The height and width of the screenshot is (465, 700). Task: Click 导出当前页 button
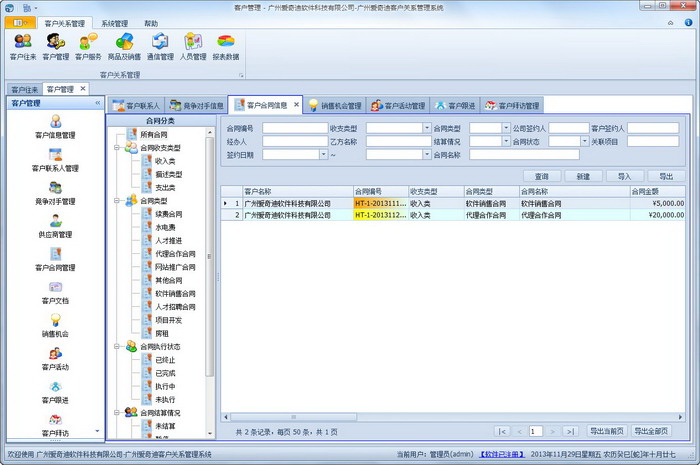tap(606, 431)
